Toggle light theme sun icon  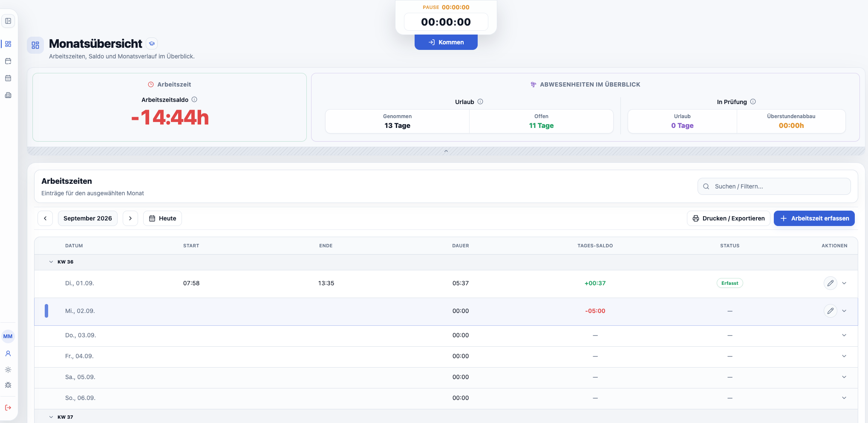click(x=8, y=370)
